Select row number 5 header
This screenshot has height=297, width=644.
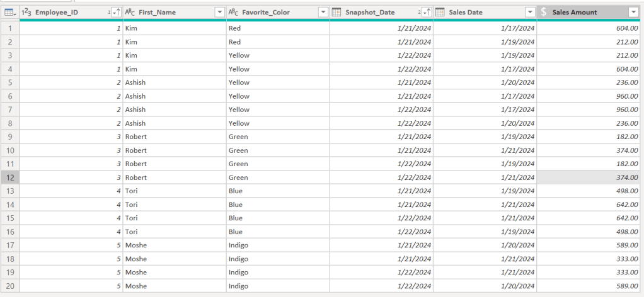pyautogui.click(x=9, y=82)
